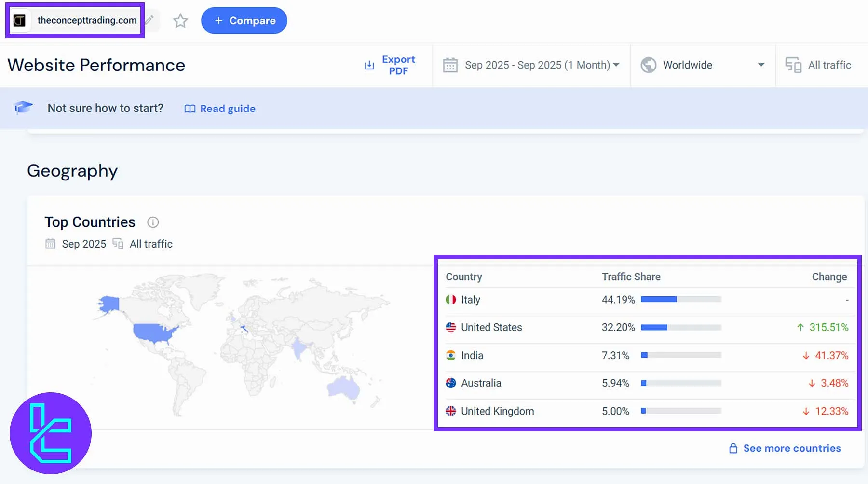Favorite the website using the star icon
Screen dimensions: 868x484
coord(180,21)
